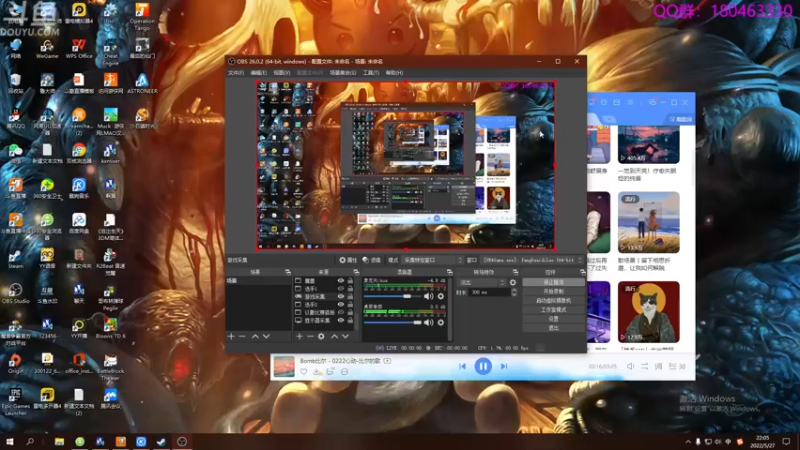Screen dimensions: 800x450
Task: Show lyrics in the music player
Action: click(658, 366)
